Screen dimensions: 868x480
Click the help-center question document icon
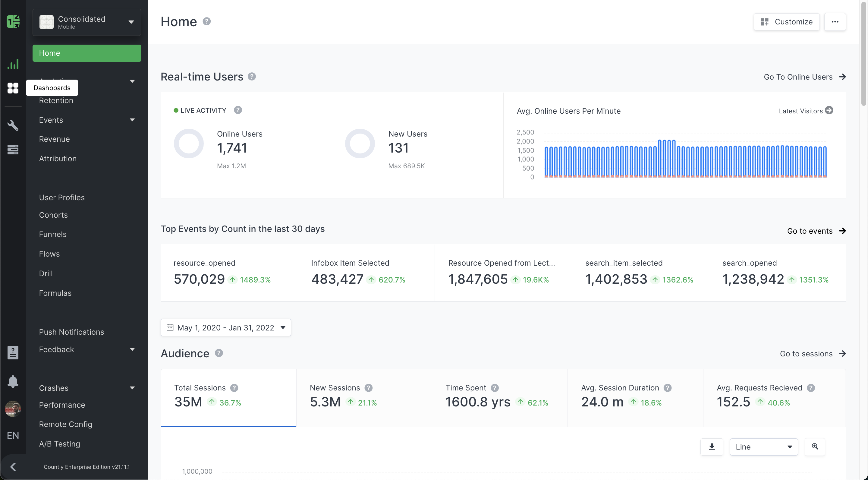pyautogui.click(x=13, y=352)
